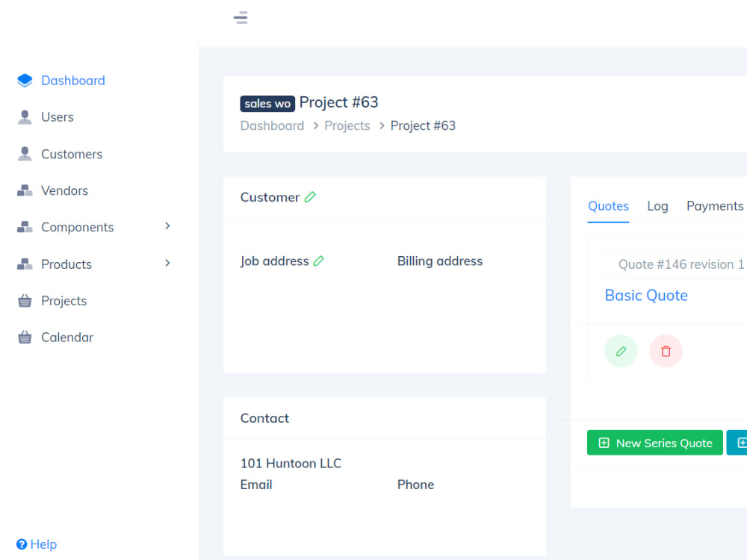The height and width of the screenshot is (560, 747).
Task: Toggle the sidebar hamburger menu icon
Action: pos(241,18)
